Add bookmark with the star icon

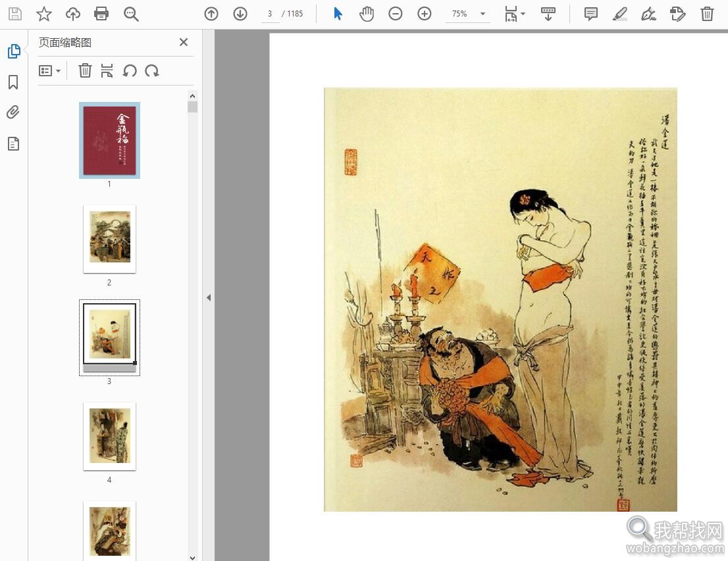tap(44, 14)
